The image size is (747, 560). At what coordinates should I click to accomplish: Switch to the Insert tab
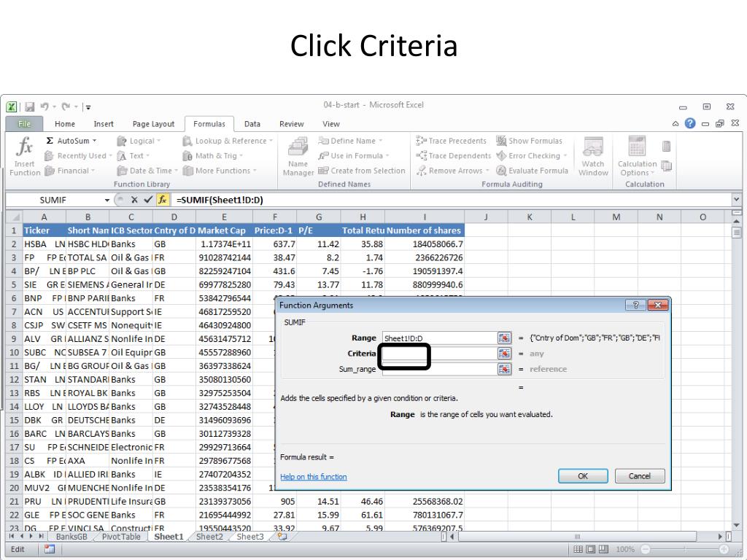pos(104,124)
